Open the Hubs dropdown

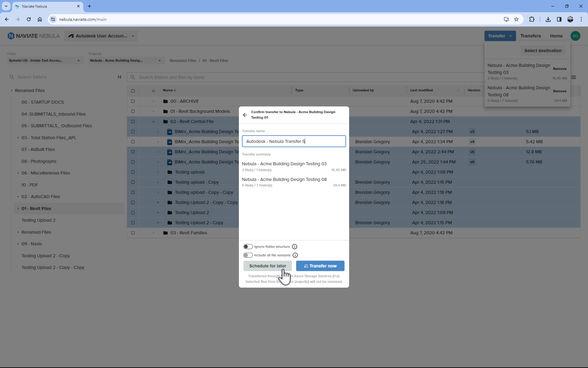[45, 61]
